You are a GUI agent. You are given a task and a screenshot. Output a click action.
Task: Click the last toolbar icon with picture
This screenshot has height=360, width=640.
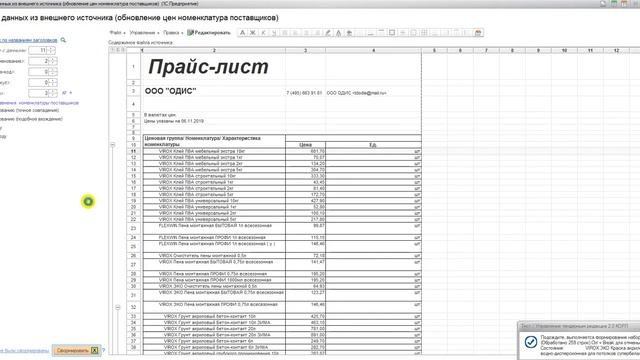click(x=478, y=33)
